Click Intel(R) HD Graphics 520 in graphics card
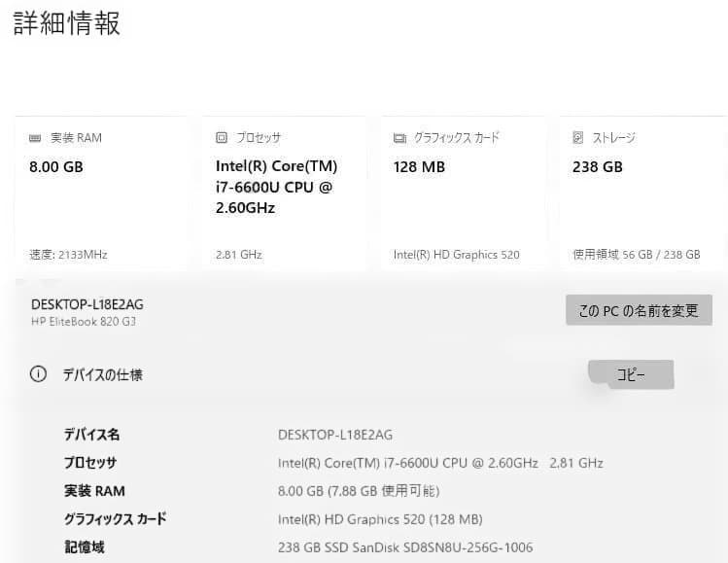The width and height of the screenshot is (728, 563). coord(457,255)
